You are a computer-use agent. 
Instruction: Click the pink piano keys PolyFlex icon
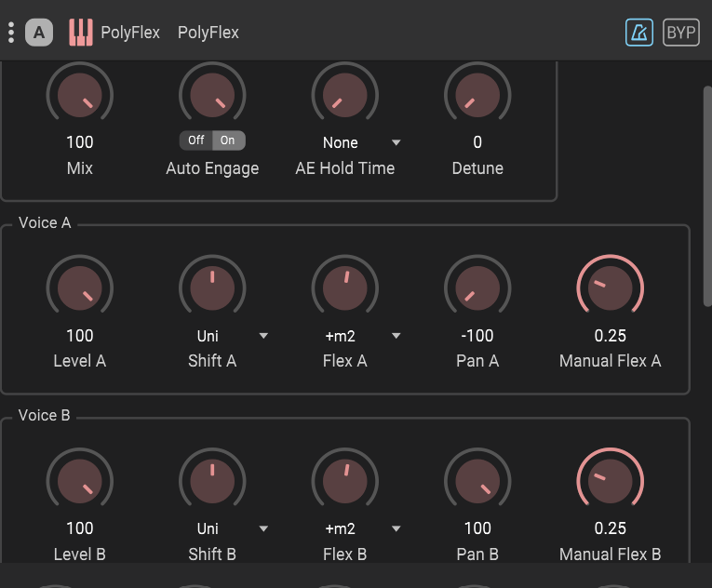coord(81,33)
